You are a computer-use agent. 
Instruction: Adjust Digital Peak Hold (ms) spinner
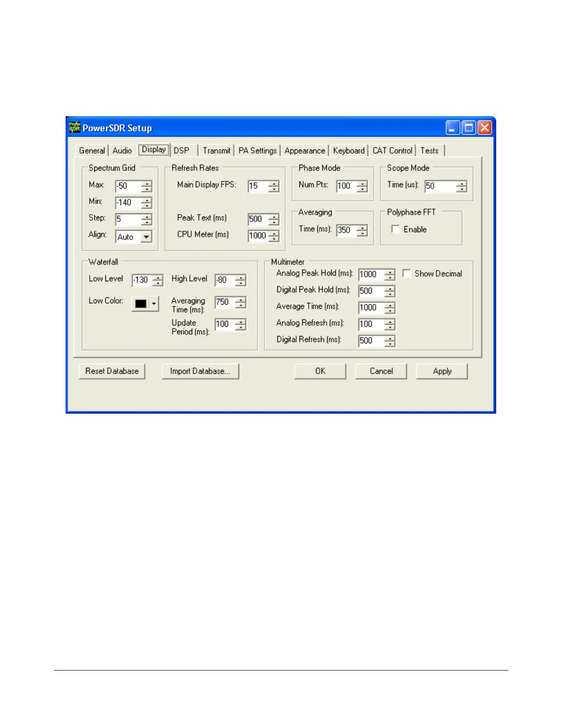[390, 291]
